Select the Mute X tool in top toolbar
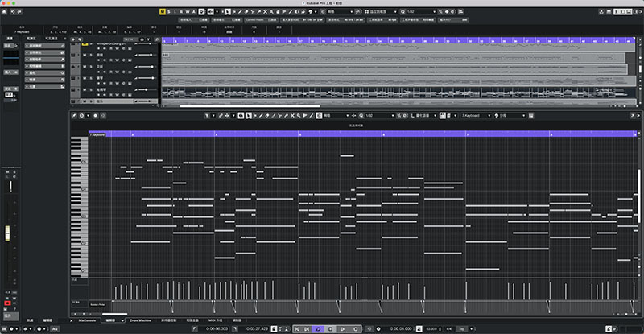Viewport: 644px width, 334px height. (265, 12)
